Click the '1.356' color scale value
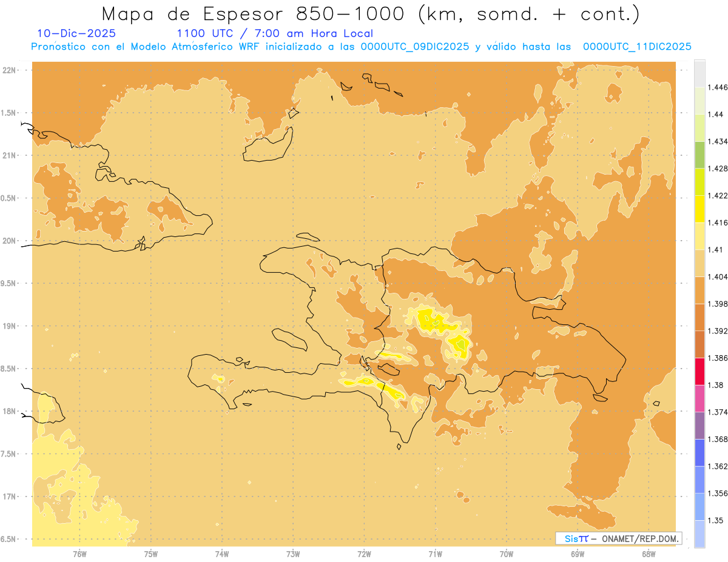This screenshot has height=562, width=728. tap(718, 493)
